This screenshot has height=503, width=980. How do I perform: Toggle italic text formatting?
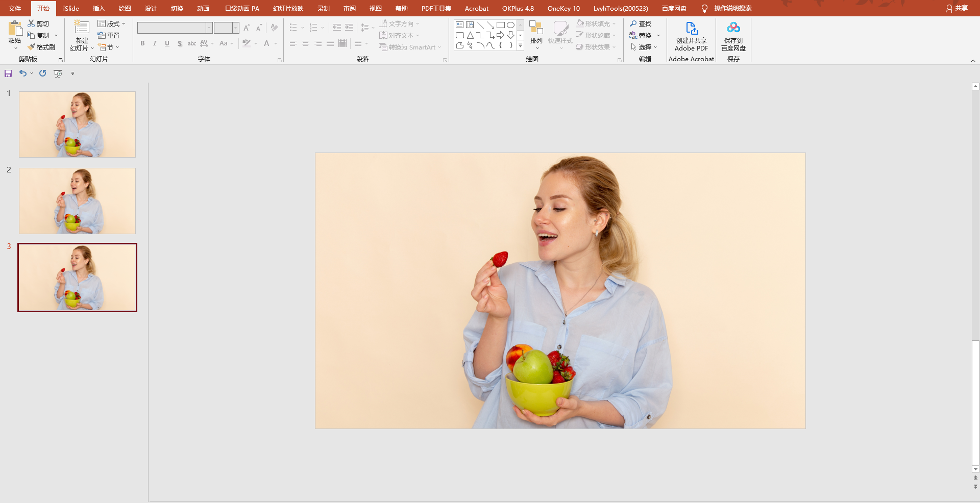pyautogui.click(x=155, y=43)
